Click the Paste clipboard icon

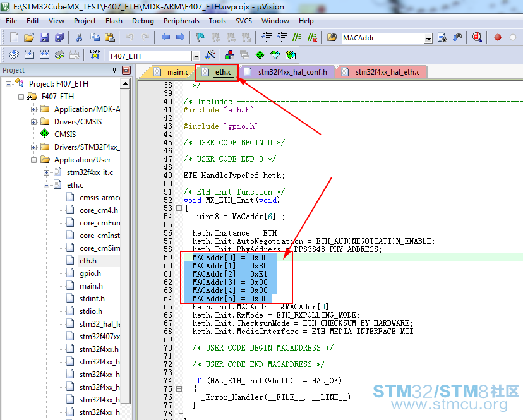110,37
